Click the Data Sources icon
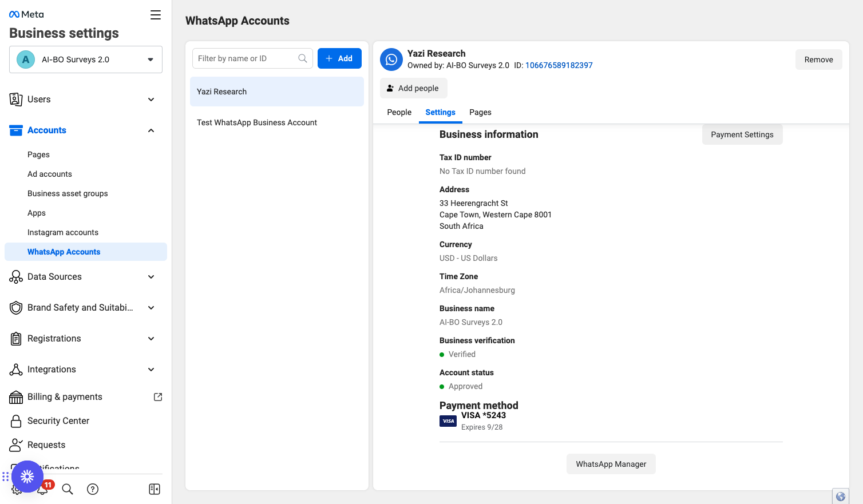Screen dimensions: 863x504 click(x=16, y=277)
